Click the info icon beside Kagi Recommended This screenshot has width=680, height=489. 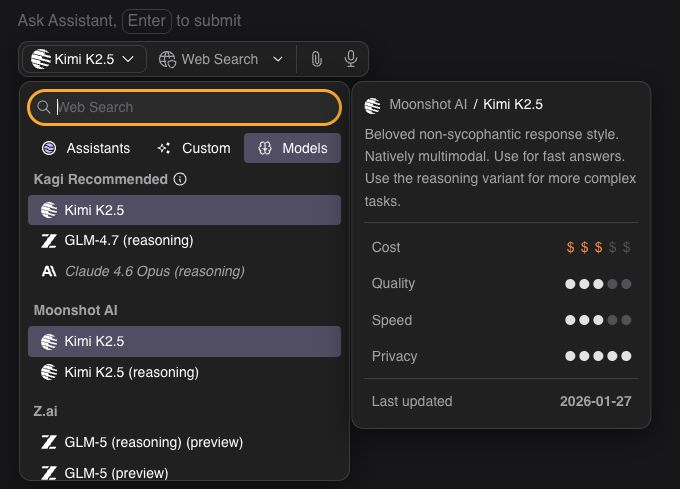pyautogui.click(x=180, y=179)
